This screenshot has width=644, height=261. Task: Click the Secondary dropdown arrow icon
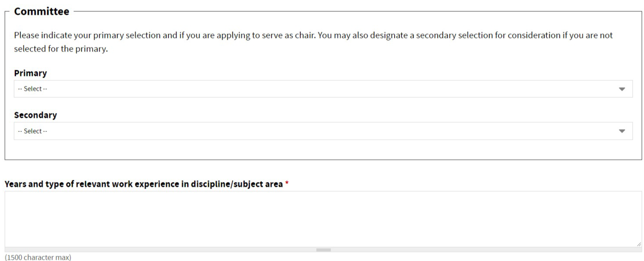(622, 131)
